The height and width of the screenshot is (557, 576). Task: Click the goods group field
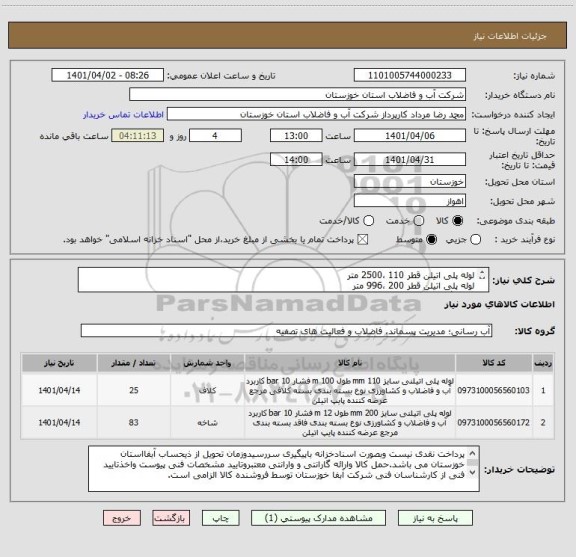click(286, 331)
